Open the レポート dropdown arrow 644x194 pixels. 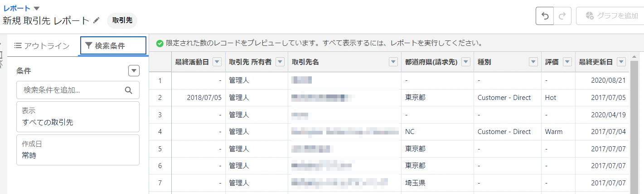37,8
